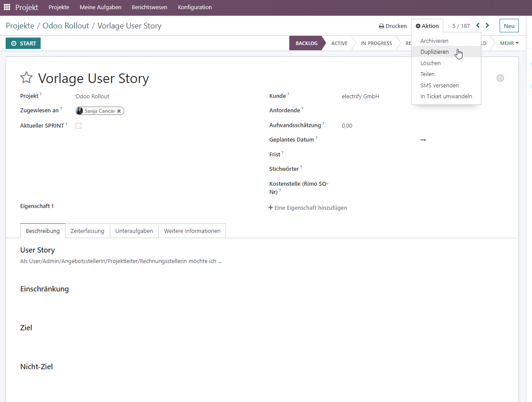
Task: Click the Drucken print button
Action: tap(393, 26)
